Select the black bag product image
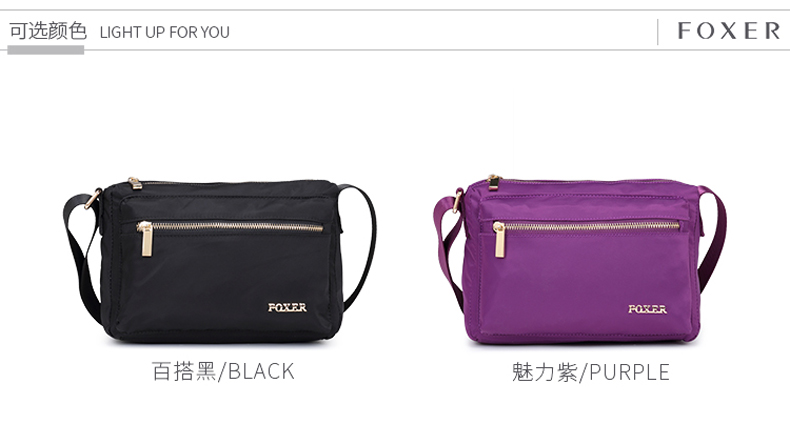This screenshot has width=790, height=424. 220,260
